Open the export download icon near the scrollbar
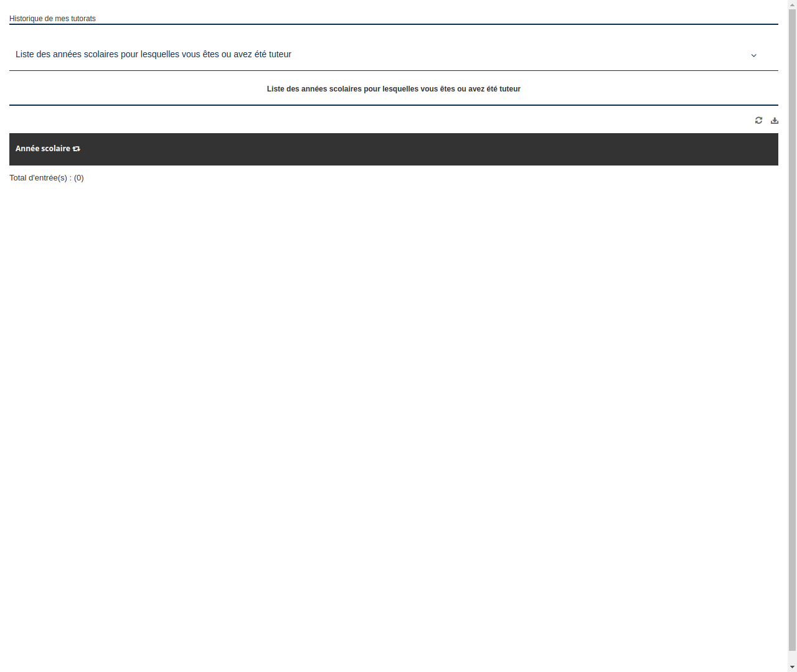Screen dimensions: 797x672 pyautogui.click(x=775, y=120)
